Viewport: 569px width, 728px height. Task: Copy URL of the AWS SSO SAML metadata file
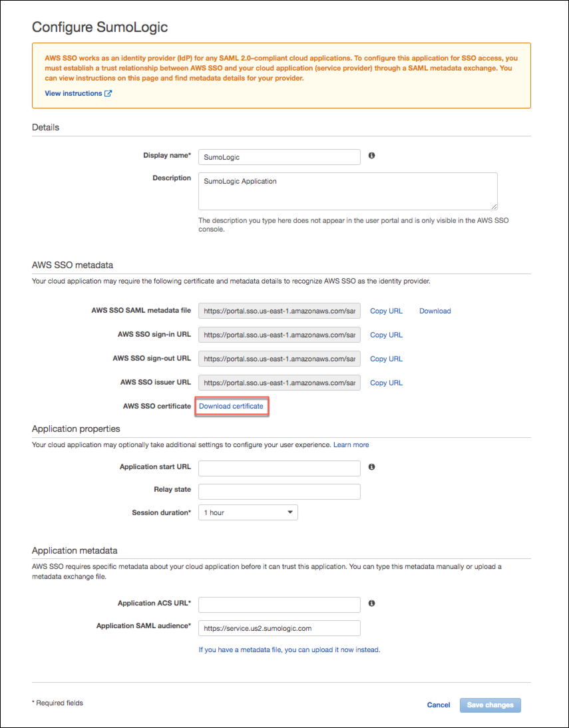(x=386, y=311)
